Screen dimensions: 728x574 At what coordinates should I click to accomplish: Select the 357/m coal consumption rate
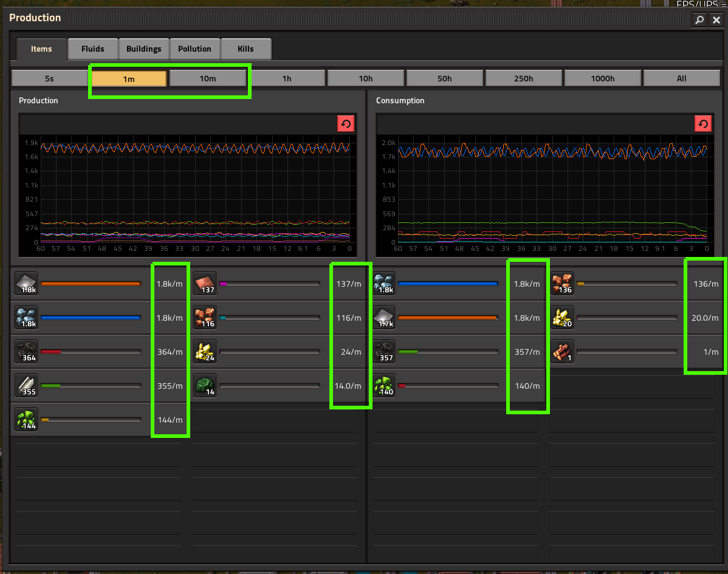(527, 352)
